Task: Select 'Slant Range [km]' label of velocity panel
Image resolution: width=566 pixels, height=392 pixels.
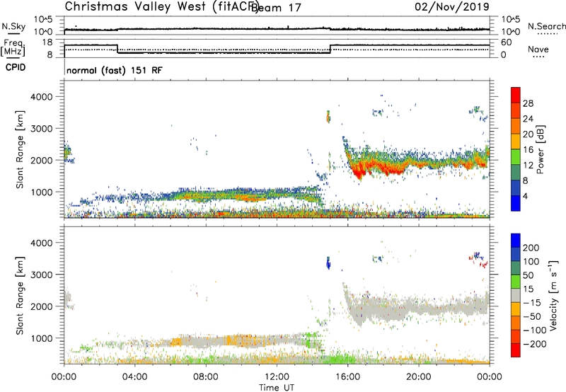Action: coord(20,295)
